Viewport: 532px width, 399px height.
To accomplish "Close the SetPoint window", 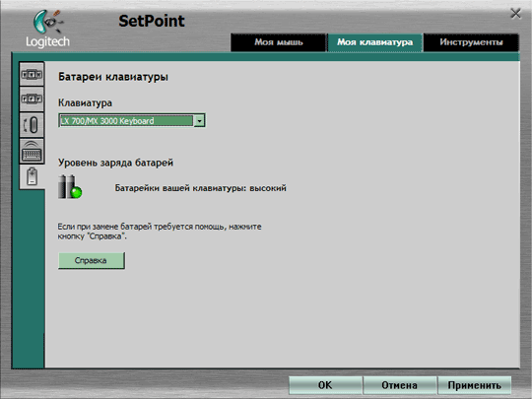I will point(515,14).
